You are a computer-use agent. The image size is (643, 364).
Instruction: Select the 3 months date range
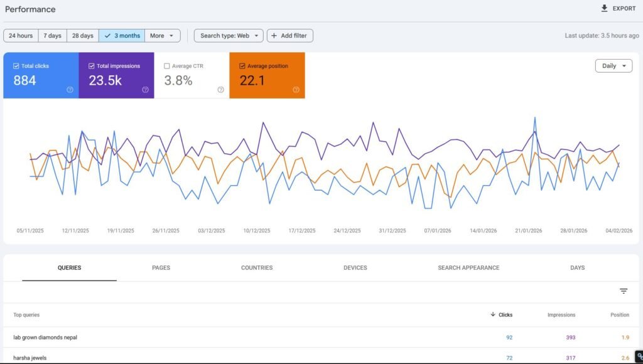click(122, 36)
